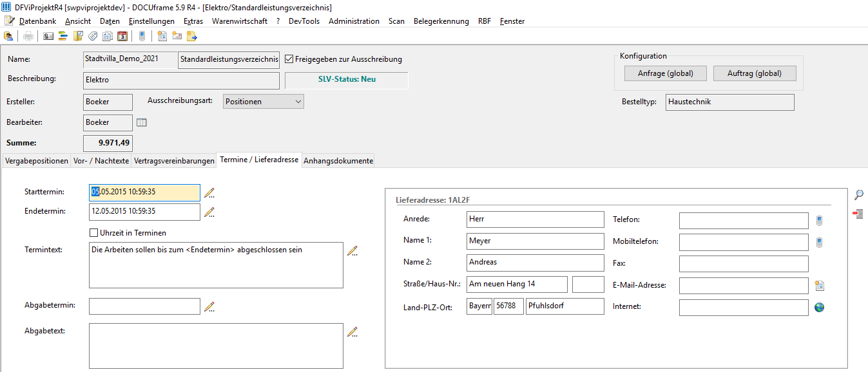Open the Scan menu

click(x=396, y=21)
